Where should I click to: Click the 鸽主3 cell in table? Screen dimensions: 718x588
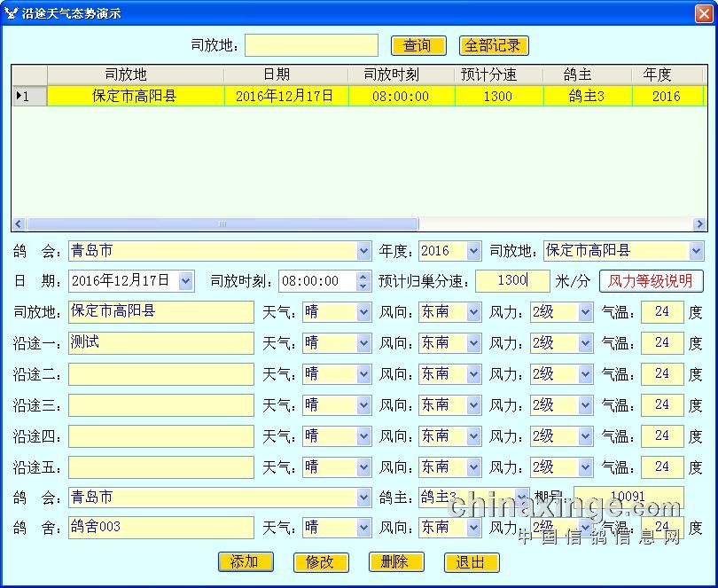click(x=588, y=97)
